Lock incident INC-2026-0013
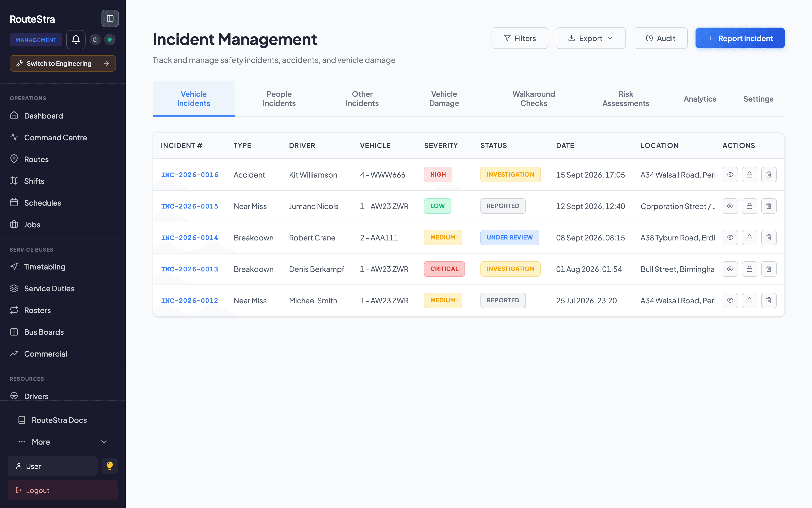 coord(750,269)
